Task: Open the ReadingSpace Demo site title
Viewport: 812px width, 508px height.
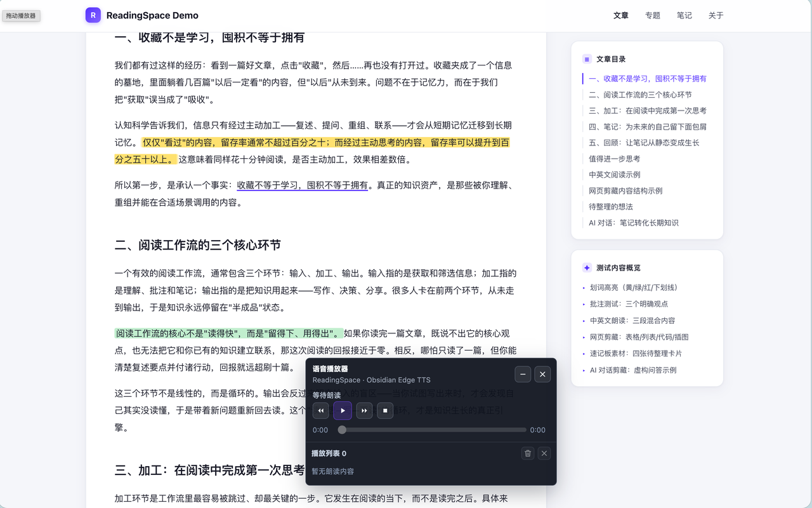Action: (152, 15)
